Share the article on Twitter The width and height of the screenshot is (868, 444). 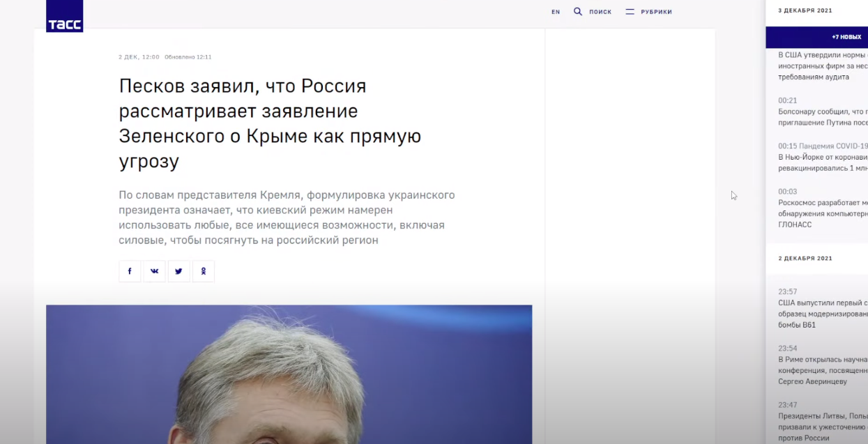click(178, 271)
